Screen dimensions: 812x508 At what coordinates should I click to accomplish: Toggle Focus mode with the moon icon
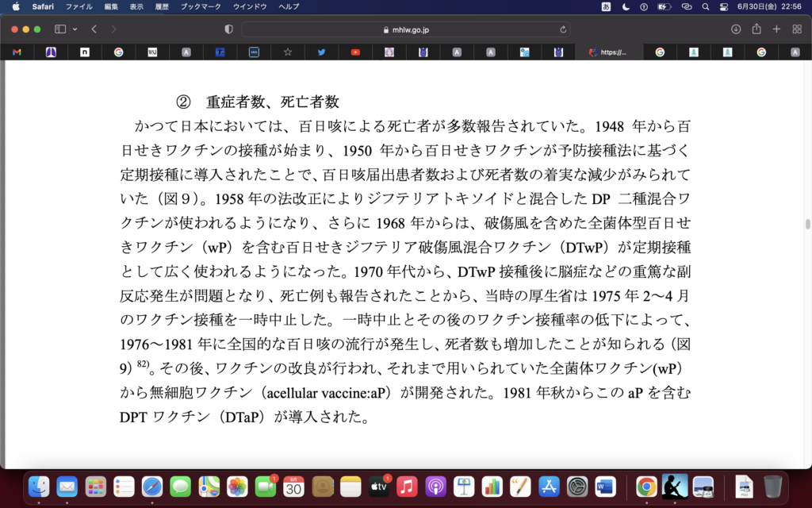click(x=626, y=7)
